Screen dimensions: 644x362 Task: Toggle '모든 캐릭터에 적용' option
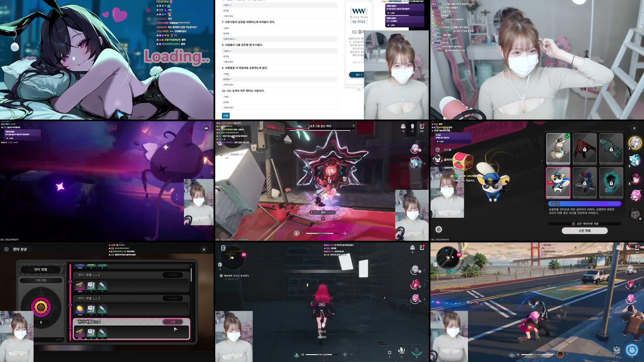[x=585, y=224]
